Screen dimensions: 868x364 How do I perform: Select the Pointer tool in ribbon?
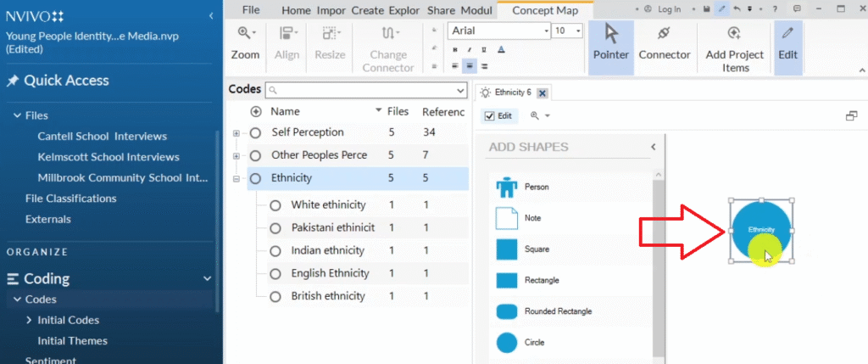point(610,43)
